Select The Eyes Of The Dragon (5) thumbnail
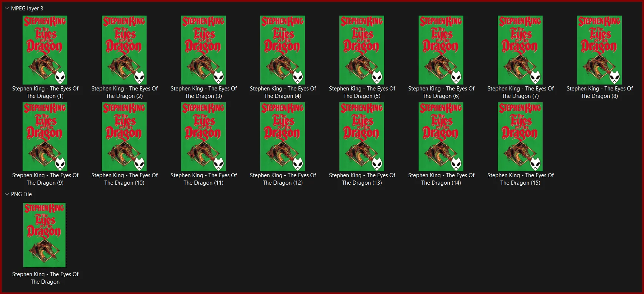This screenshot has width=644, height=294. [x=362, y=50]
